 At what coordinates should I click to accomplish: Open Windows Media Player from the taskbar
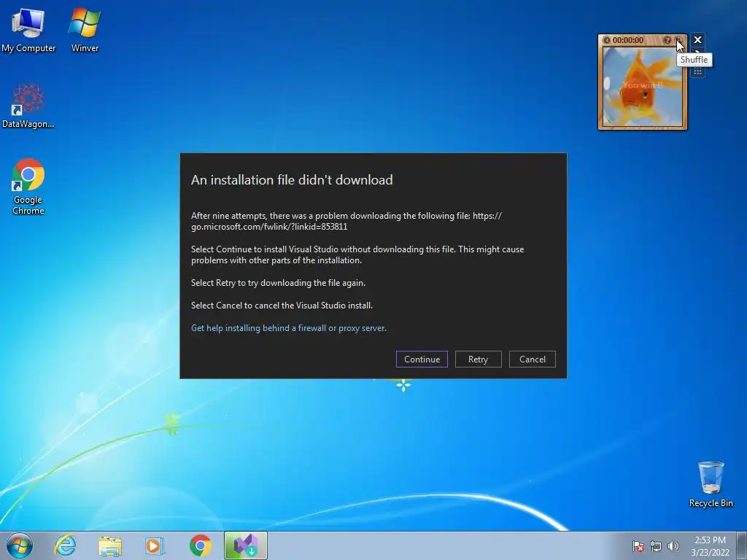pyautogui.click(x=155, y=545)
